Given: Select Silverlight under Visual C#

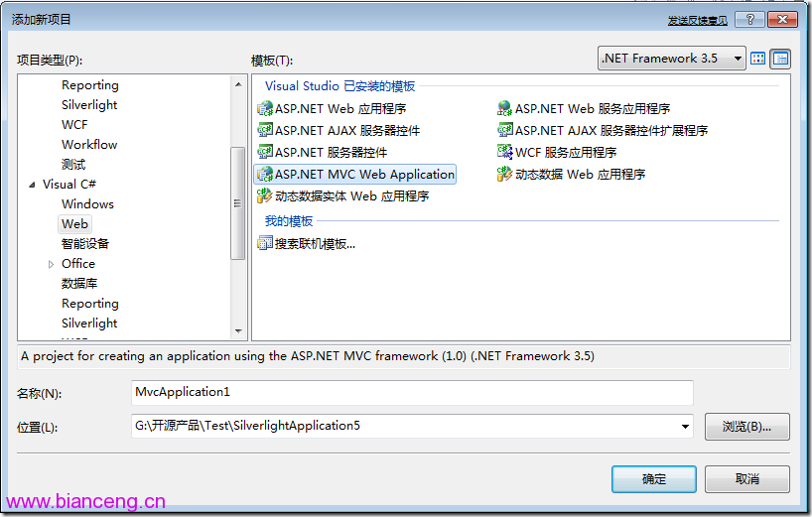Looking at the screenshot, I should 89,323.
